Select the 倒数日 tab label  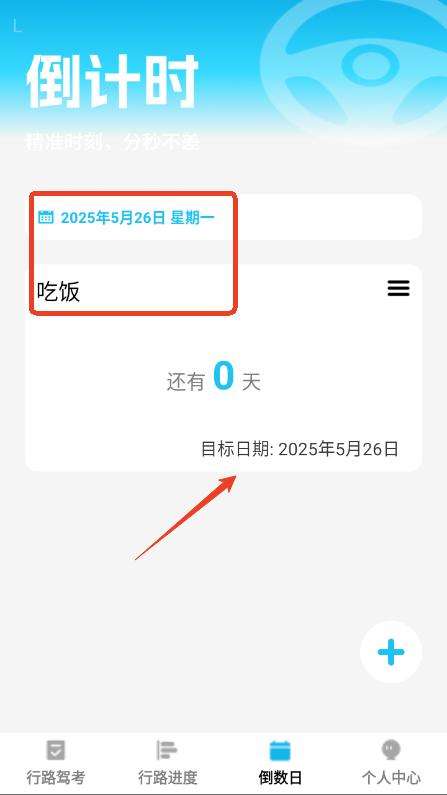point(280,777)
